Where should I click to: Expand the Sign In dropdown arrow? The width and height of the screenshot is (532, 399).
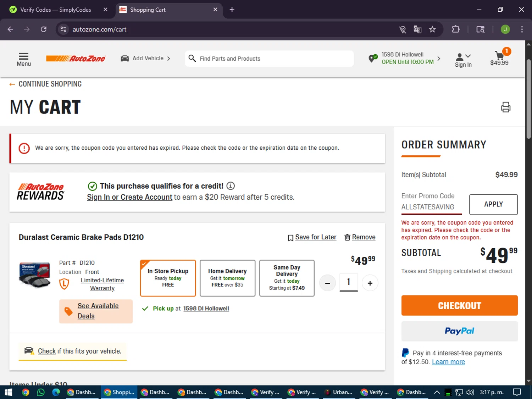pyautogui.click(x=468, y=56)
